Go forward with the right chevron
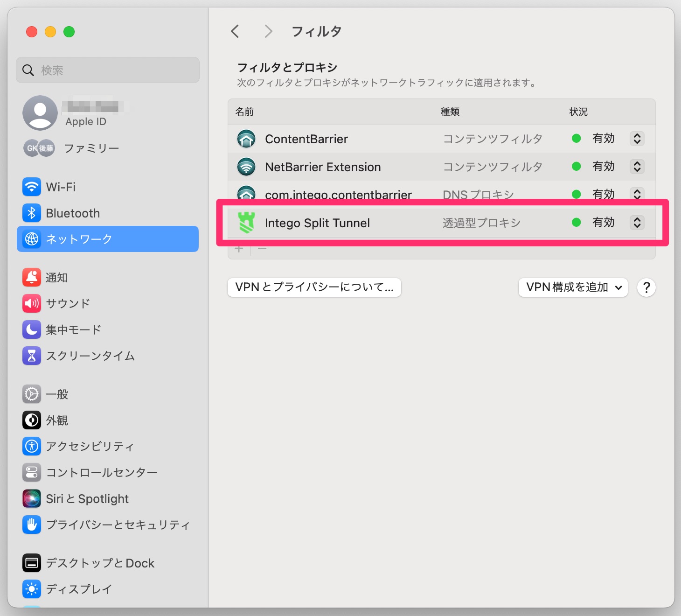Screen dimensions: 681x616 click(x=268, y=31)
